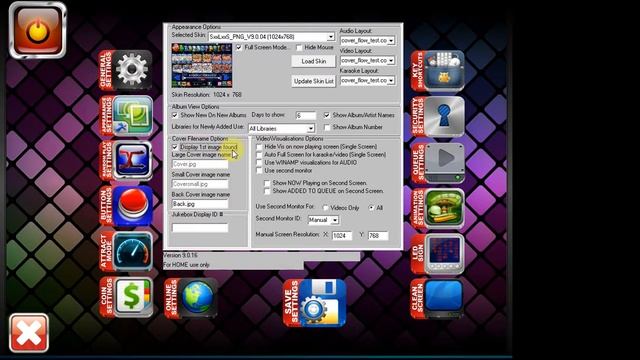Click Save Settings floppy disk icon
The height and width of the screenshot is (360, 640).
(315, 303)
